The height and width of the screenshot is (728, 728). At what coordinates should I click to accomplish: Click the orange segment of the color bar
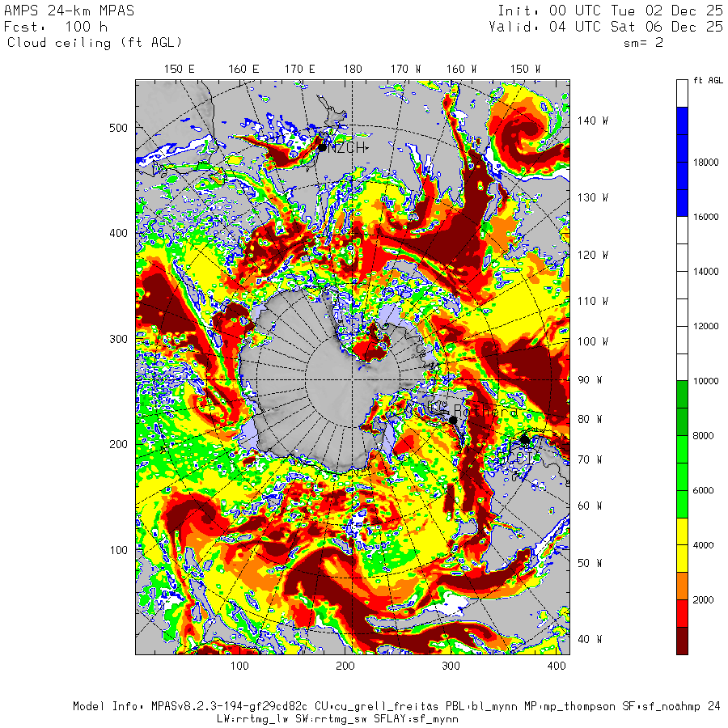point(682,586)
